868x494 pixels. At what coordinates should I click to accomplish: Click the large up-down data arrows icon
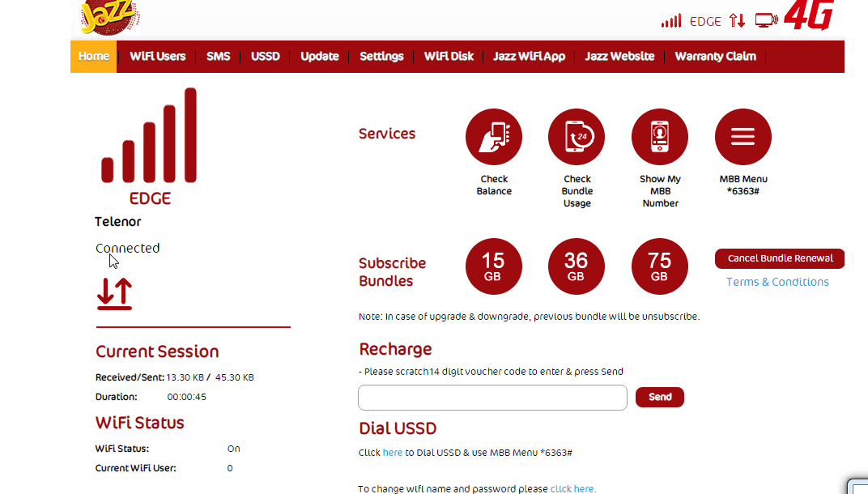[115, 293]
